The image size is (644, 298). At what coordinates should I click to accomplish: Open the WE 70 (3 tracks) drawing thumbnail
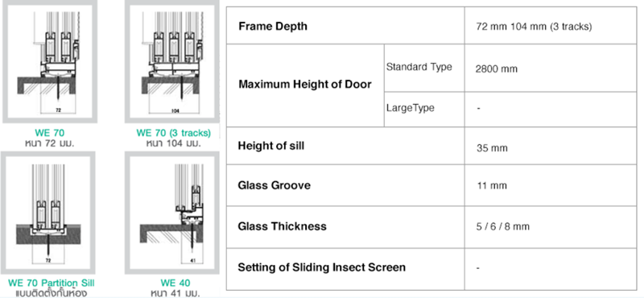(x=172, y=61)
